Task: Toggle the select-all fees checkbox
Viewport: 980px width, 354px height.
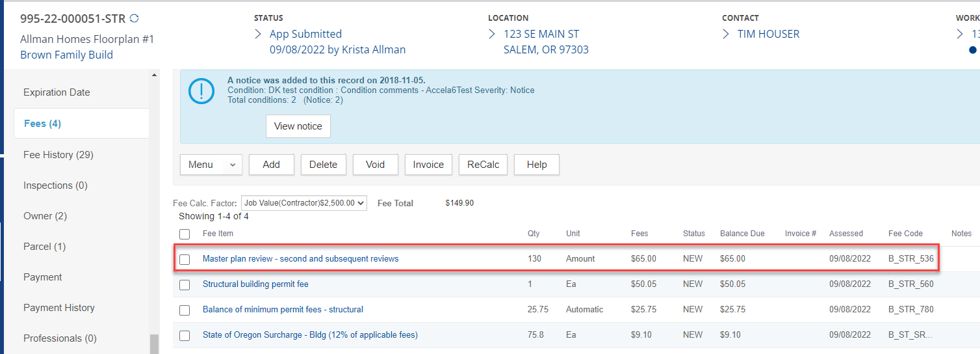Action: (x=185, y=234)
